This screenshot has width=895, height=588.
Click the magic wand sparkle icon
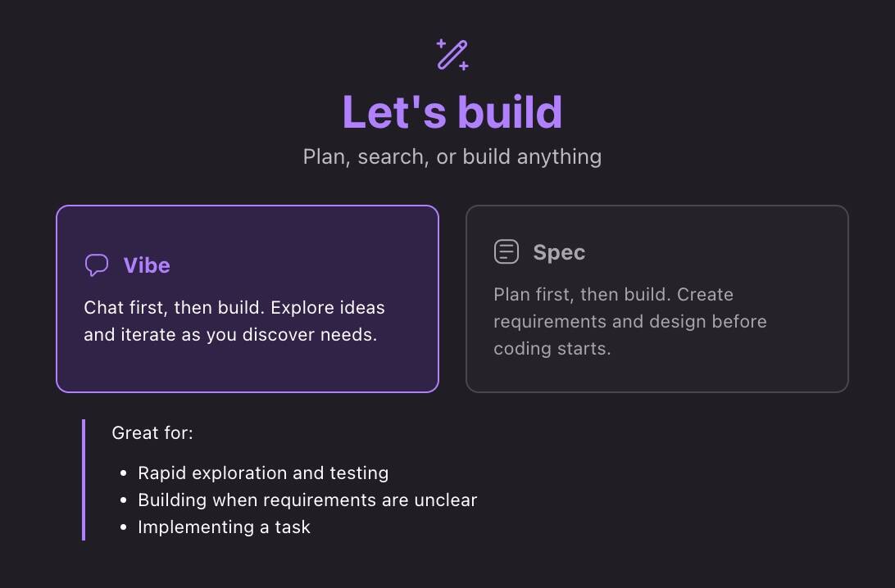click(452, 55)
